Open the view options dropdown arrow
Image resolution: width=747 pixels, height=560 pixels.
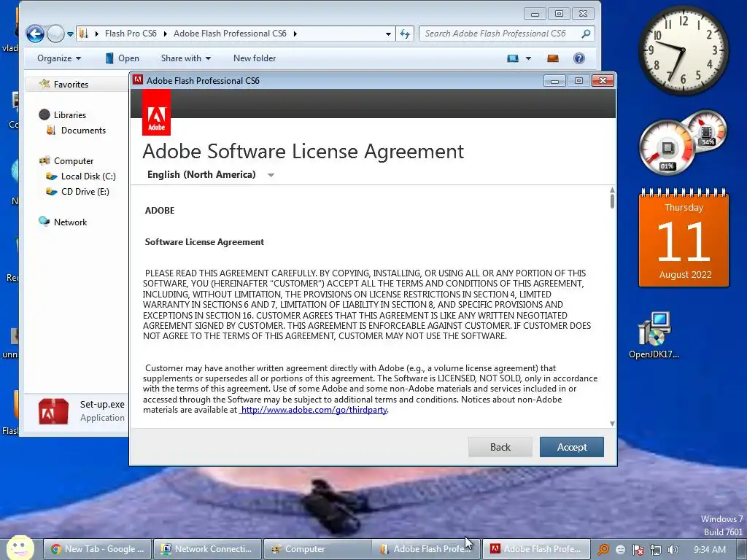click(528, 58)
